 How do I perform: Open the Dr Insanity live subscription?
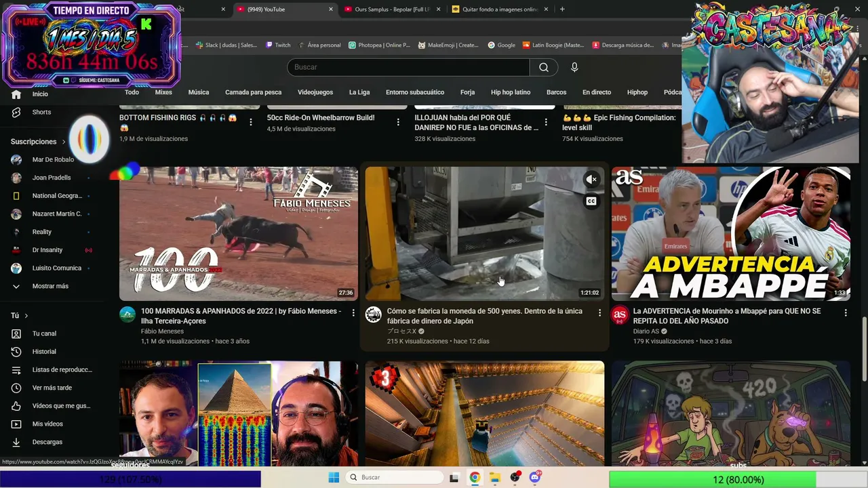[47, 250]
